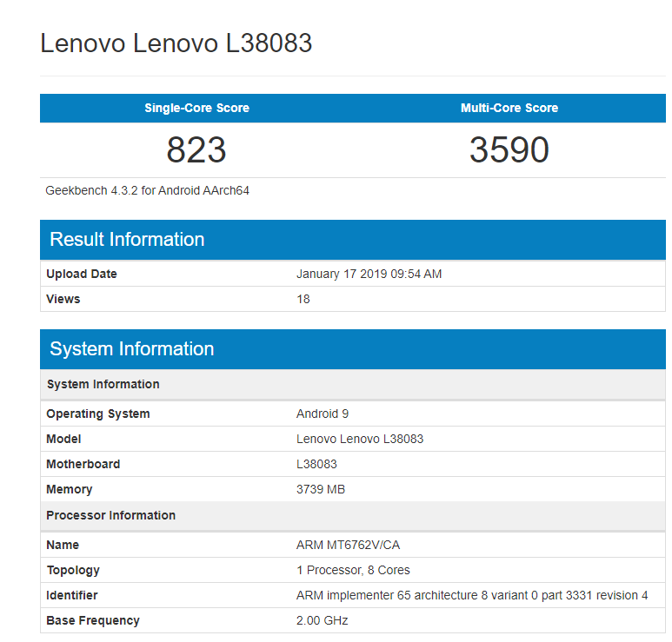Viewport: 672px width, 642px height.
Task: Click the Upload Date label
Action: (82, 275)
